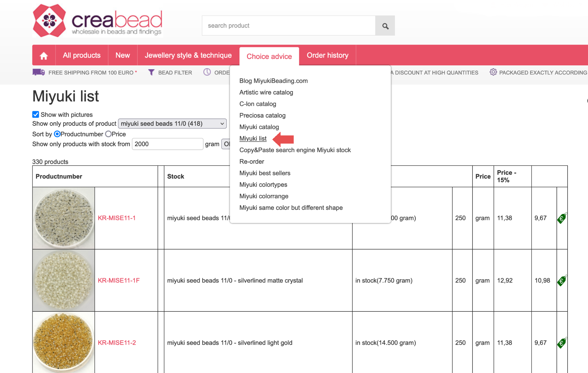Click green price tag for KR-MISE11-1
The width and height of the screenshot is (588, 373).
coord(562,218)
